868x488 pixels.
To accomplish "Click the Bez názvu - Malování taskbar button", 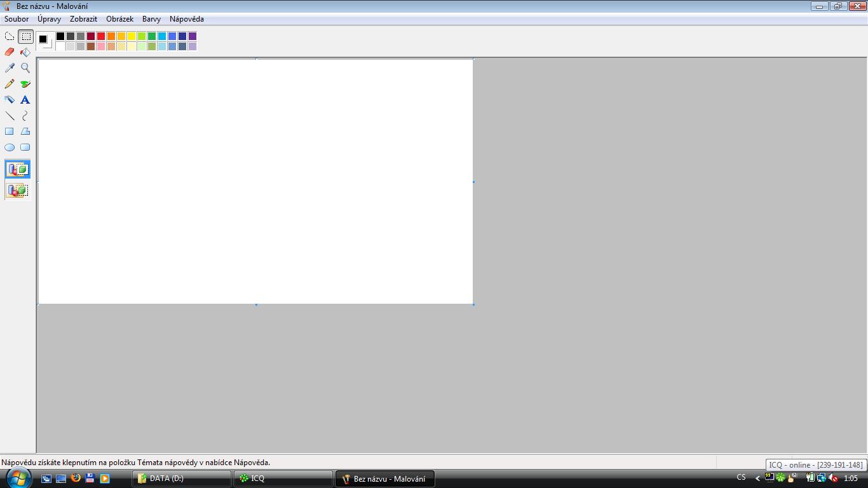I will (x=385, y=478).
